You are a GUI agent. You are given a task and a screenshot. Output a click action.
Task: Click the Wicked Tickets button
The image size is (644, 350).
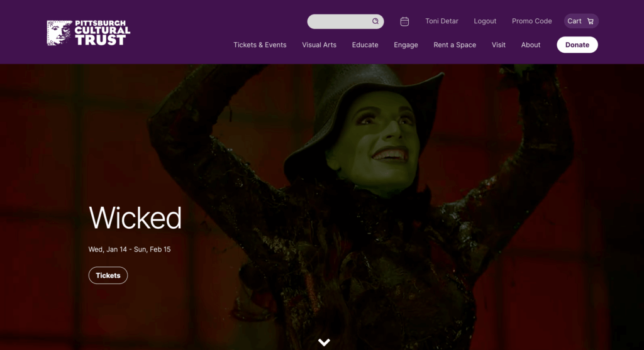pos(108,275)
